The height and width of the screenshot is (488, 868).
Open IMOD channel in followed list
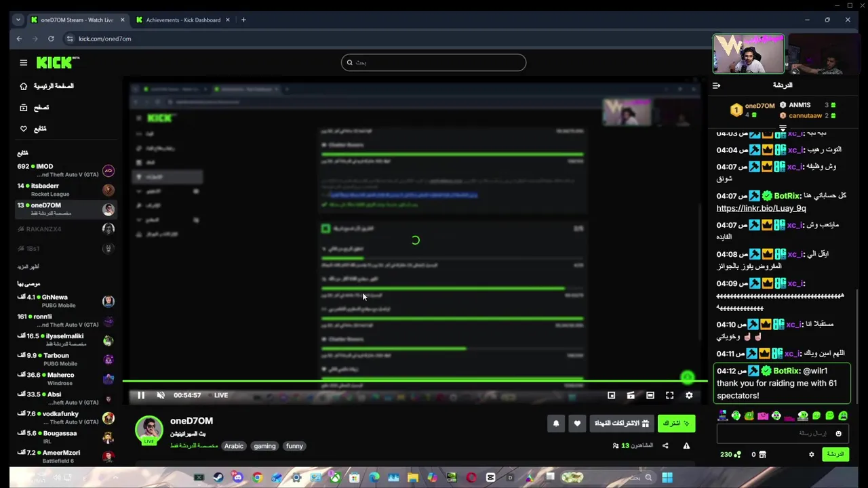(66, 170)
